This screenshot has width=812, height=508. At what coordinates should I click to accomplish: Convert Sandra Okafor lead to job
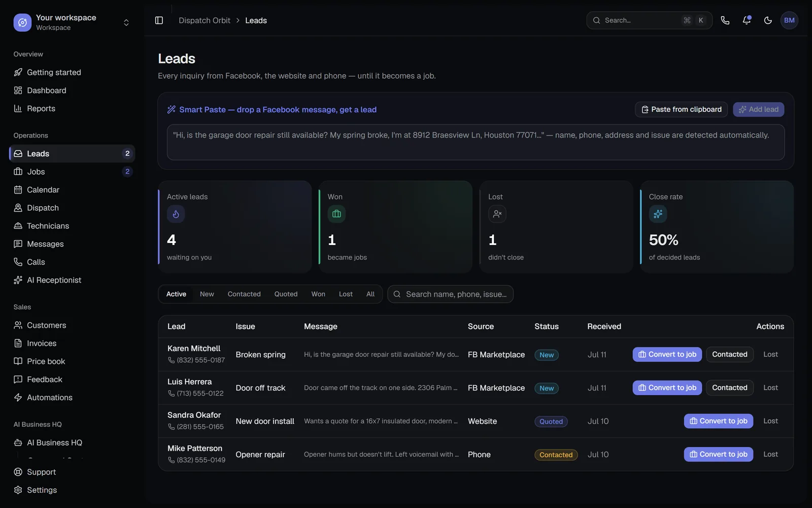[x=718, y=421]
